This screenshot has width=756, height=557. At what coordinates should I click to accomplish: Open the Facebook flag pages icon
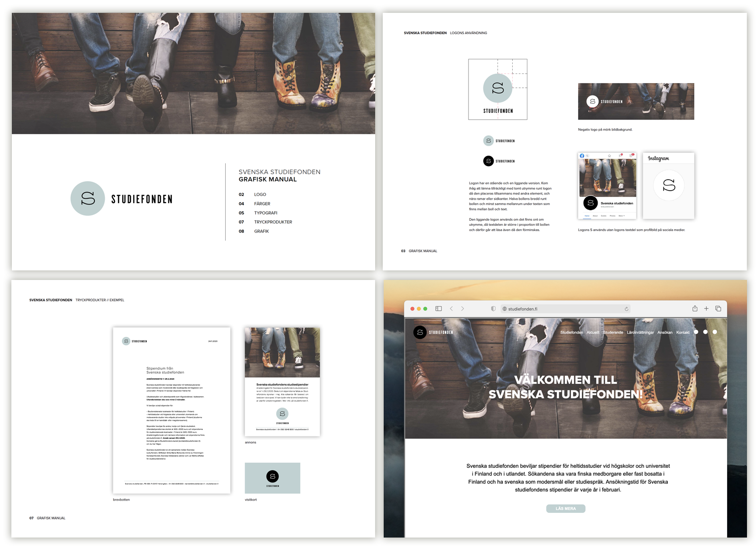click(x=620, y=156)
